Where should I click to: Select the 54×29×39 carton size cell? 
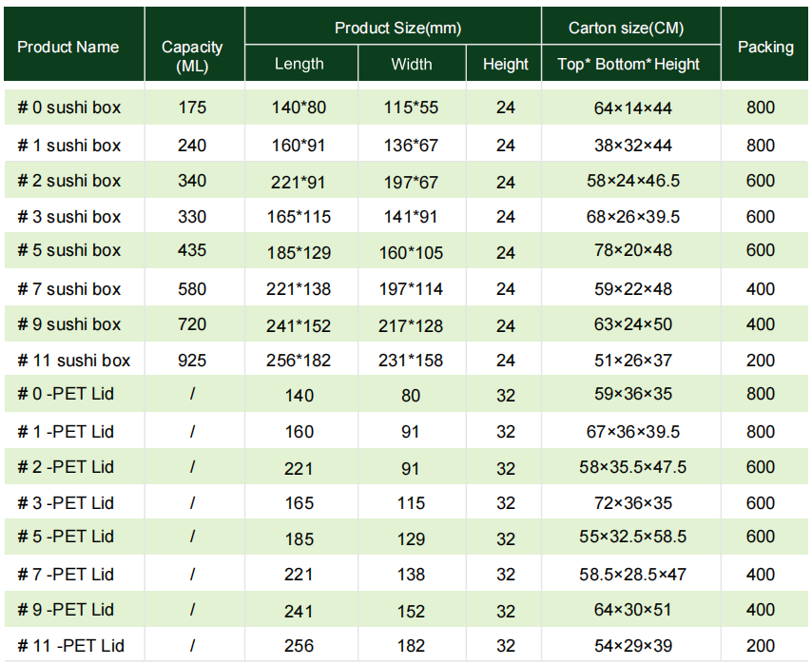point(632,646)
